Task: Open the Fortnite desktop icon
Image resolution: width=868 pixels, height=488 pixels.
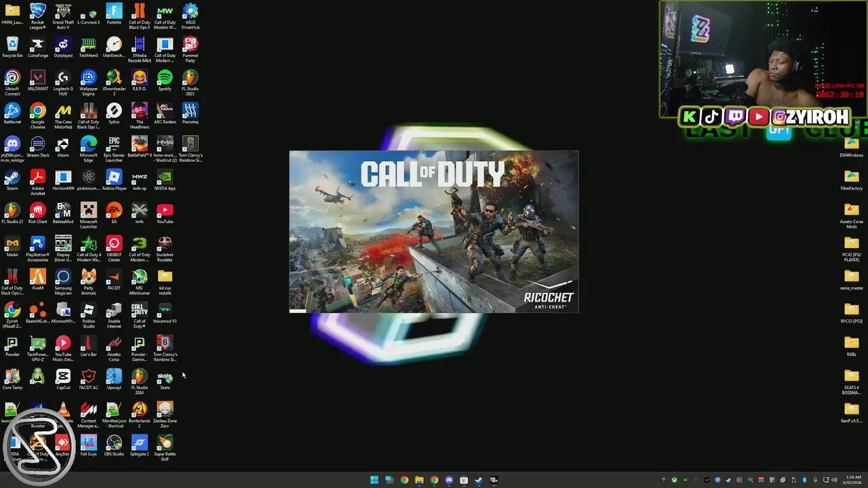Action: coord(114,14)
